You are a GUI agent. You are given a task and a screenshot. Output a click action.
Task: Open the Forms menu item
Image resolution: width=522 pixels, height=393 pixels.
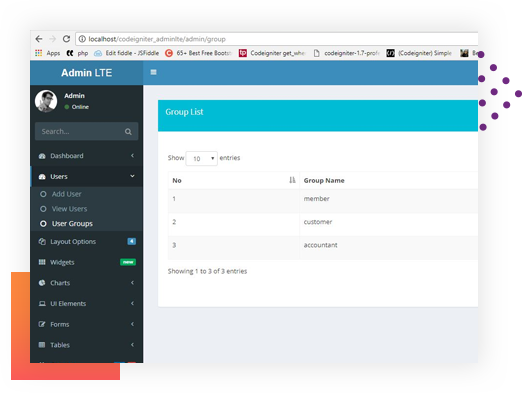click(87, 324)
